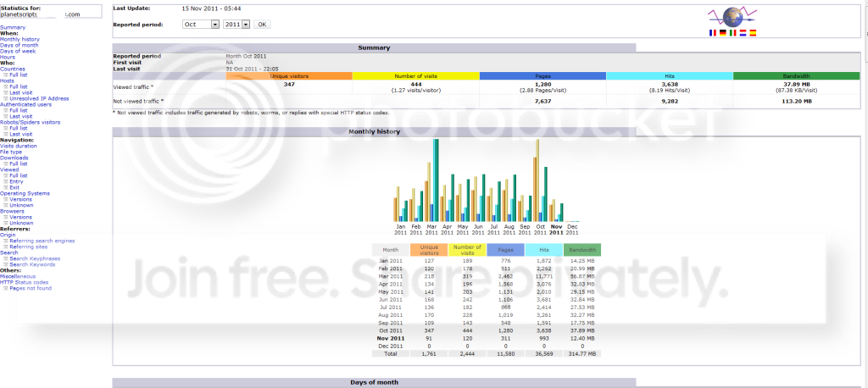Screen dimensions: 868x388
Task: Click green Bandwidth header in Summary
Action: (797, 76)
